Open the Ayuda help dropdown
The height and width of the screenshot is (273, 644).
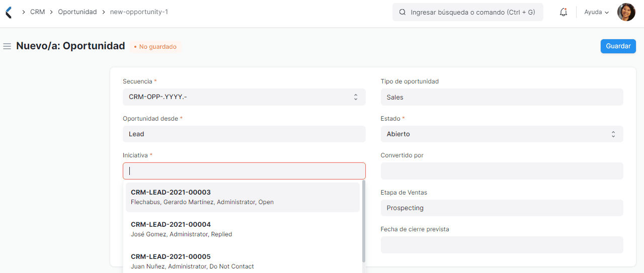596,12
